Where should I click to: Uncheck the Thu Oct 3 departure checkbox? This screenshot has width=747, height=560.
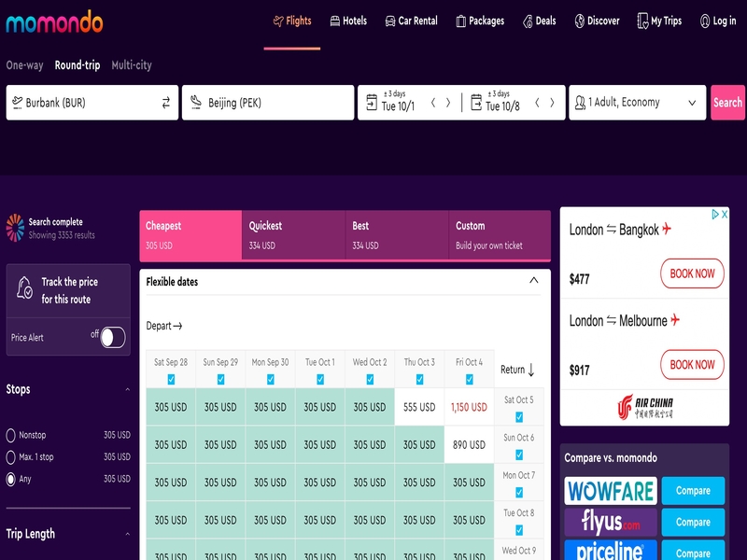(419, 379)
